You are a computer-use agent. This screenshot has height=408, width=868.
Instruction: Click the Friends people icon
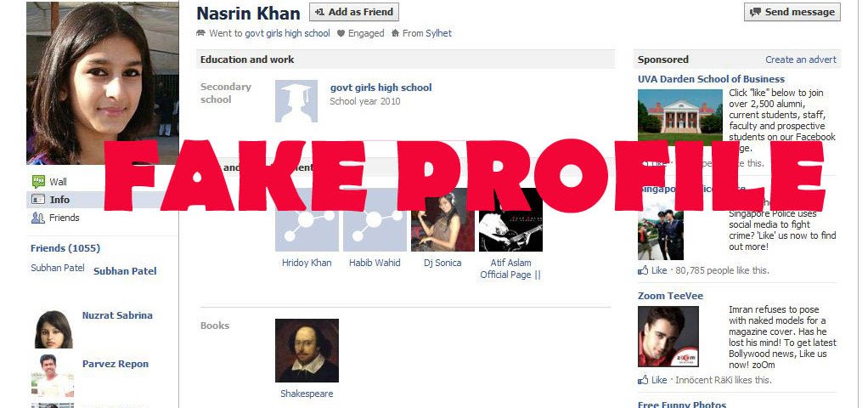tap(38, 218)
